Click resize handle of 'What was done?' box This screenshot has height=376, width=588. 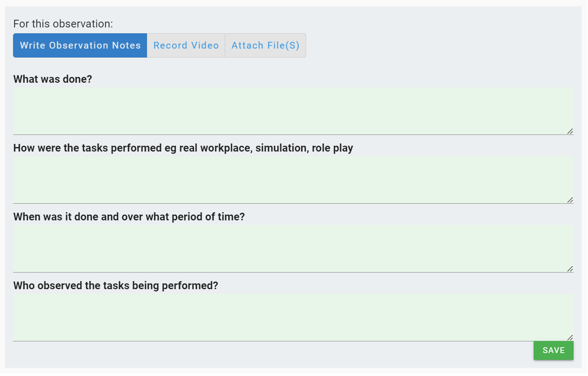click(570, 131)
